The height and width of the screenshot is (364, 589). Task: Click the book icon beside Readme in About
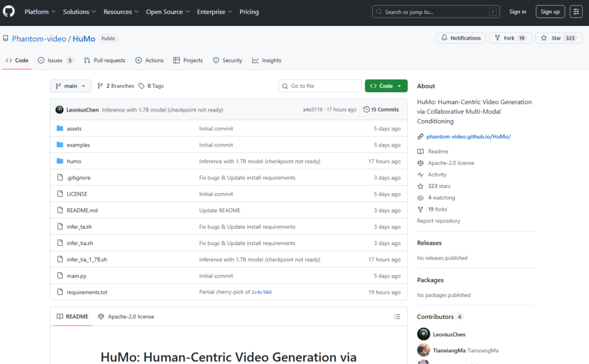click(420, 151)
